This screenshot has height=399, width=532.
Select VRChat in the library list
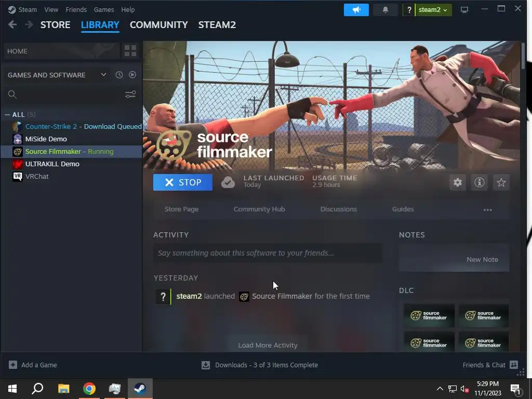(71, 177)
